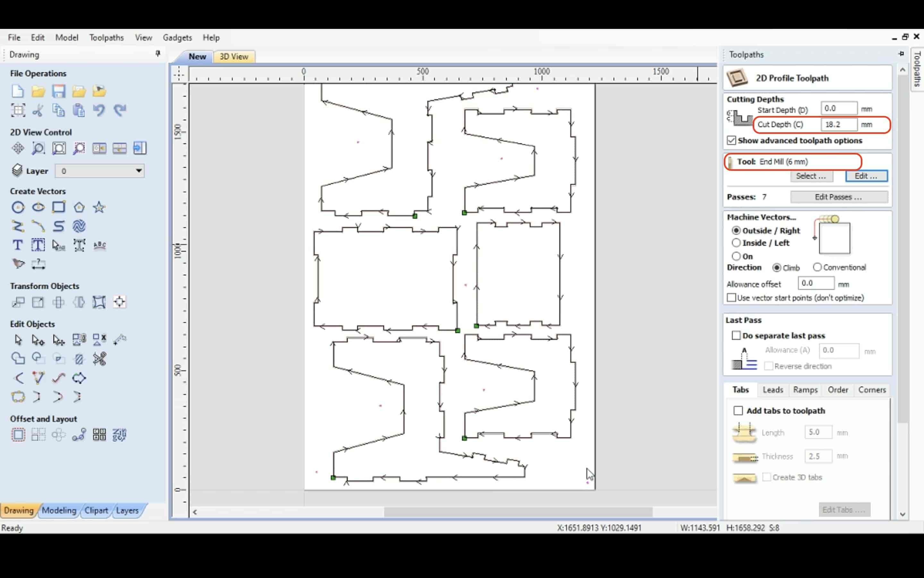The height and width of the screenshot is (578, 924).
Task: Toggle Show advanced toolpath options
Action: [731, 140]
